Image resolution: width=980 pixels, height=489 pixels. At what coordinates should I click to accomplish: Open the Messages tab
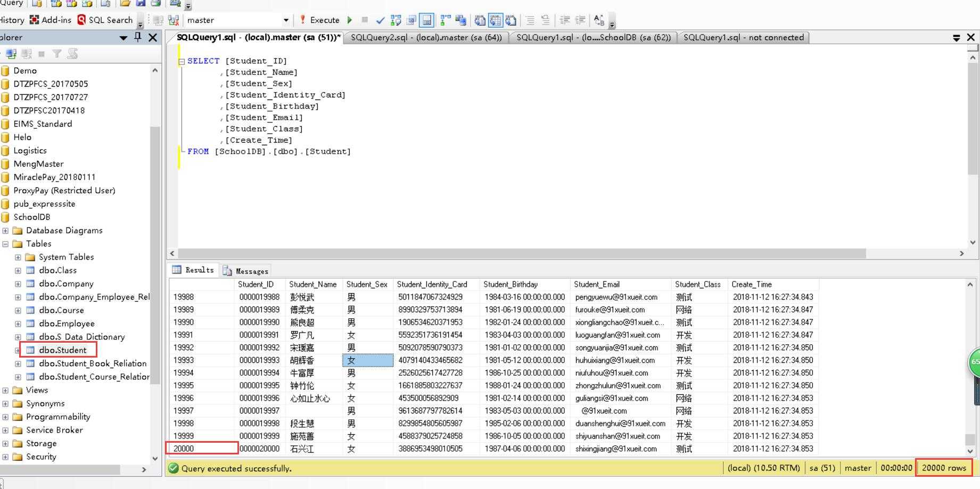(x=245, y=271)
